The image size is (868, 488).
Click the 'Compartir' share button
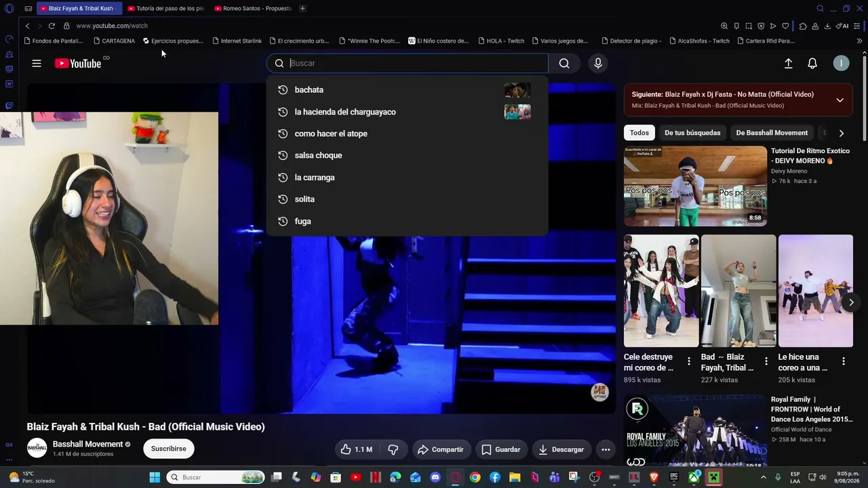point(441,449)
